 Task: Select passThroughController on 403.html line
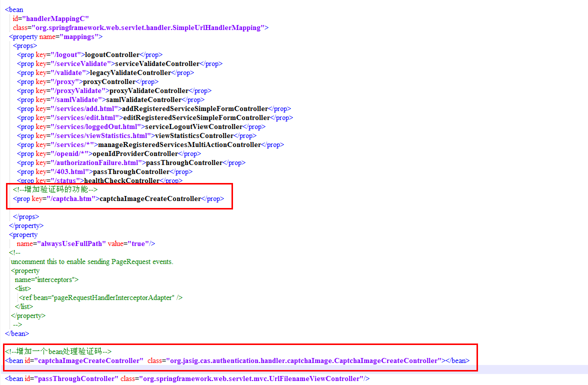(131, 171)
